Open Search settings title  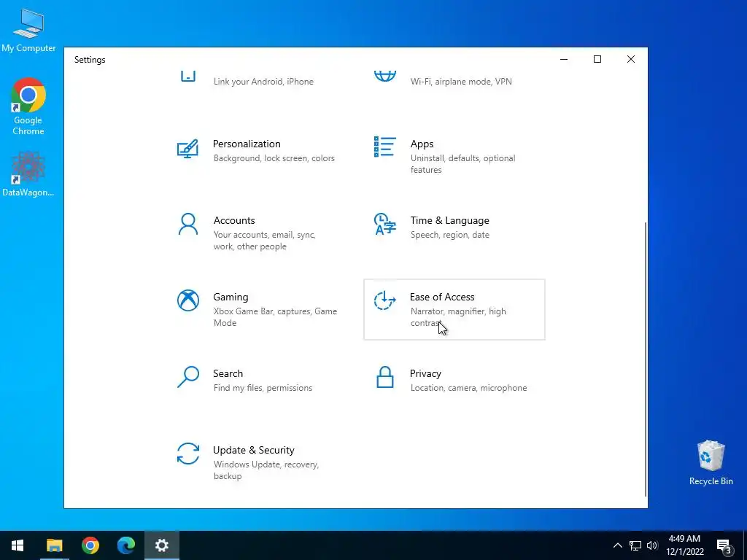click(228, 373)
